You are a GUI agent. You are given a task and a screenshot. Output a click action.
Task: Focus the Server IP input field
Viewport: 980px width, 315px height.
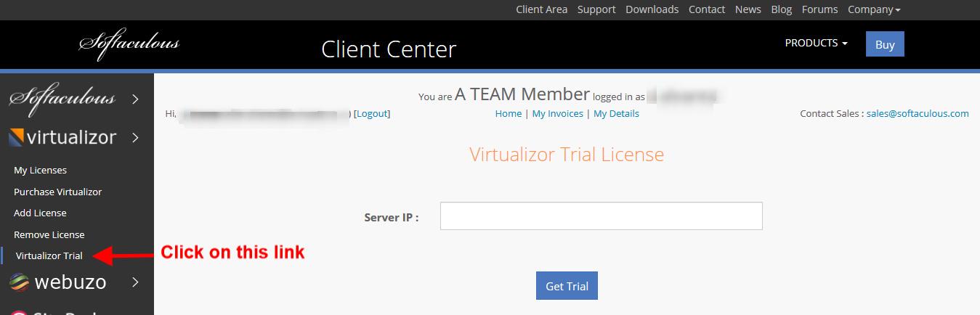(602, 216)
